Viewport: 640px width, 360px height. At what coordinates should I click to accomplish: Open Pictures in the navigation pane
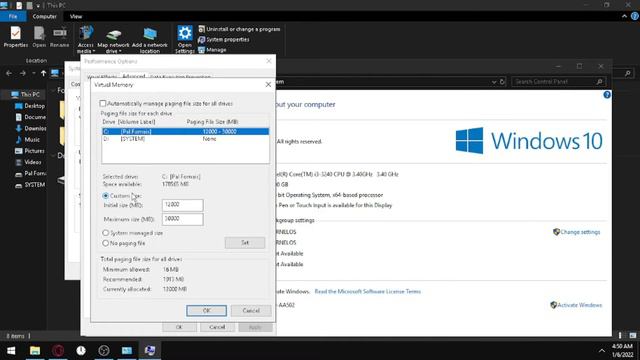tap(30, 151)
